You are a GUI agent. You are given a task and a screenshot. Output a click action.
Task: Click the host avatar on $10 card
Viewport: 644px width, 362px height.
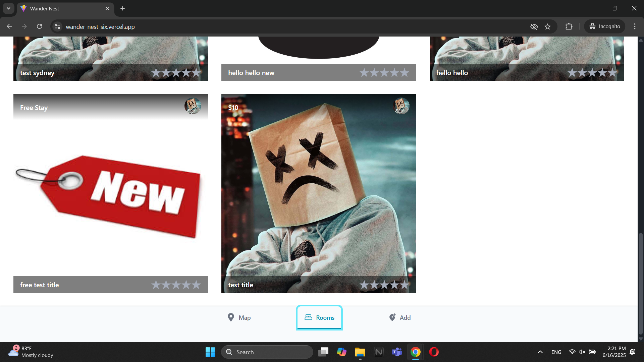401,106
